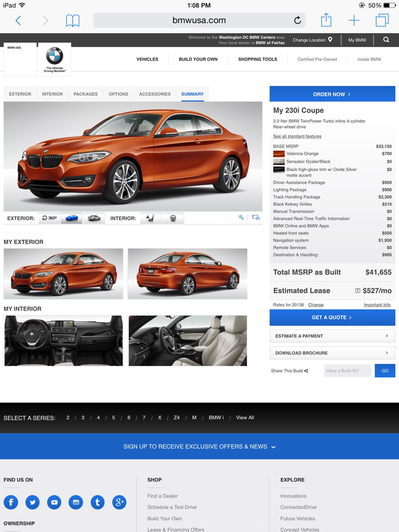The height and width of the screenshot is (532, 399).
Task: Reload the bmwusa.com page
Action: click(298, 20)
